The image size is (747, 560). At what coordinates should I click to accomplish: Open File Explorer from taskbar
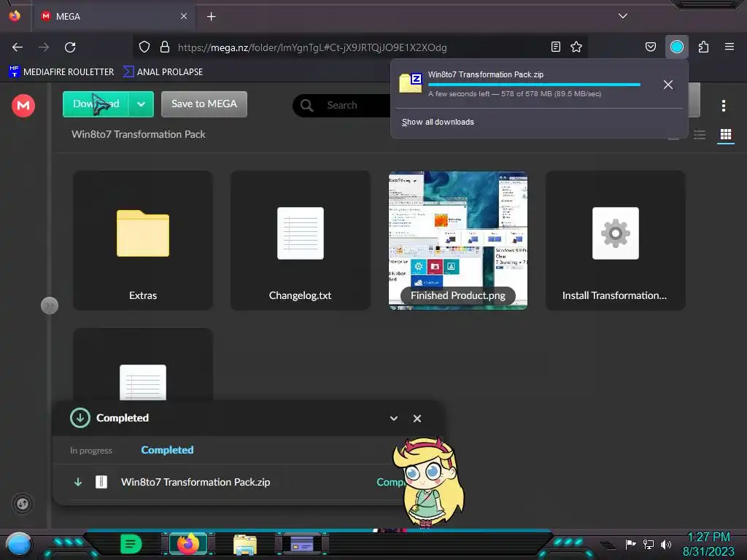(245, 545)
